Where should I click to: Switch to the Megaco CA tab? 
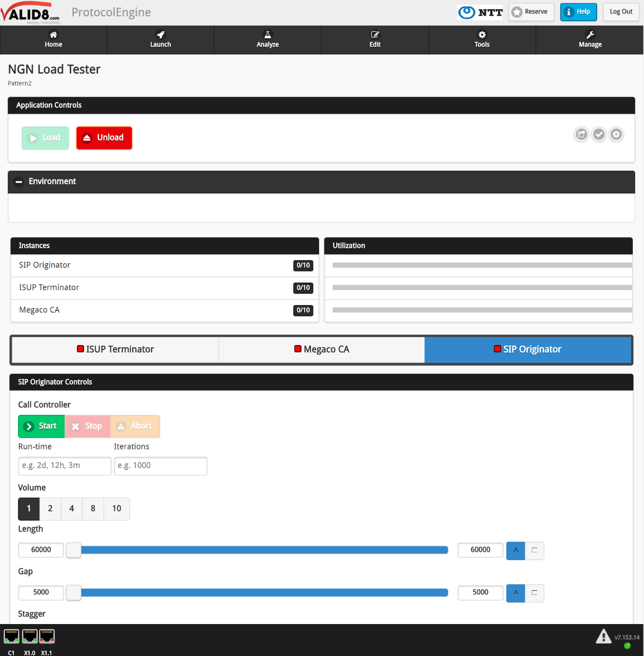click(x=322, y=350)
